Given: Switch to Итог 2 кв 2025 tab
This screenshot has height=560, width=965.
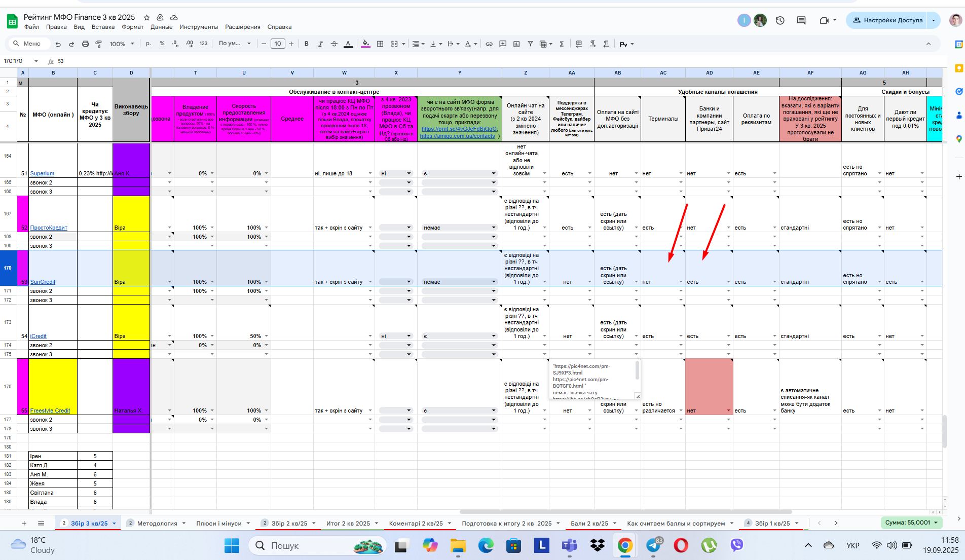Looking at the screenshot, I should click(x=348, y=524).
